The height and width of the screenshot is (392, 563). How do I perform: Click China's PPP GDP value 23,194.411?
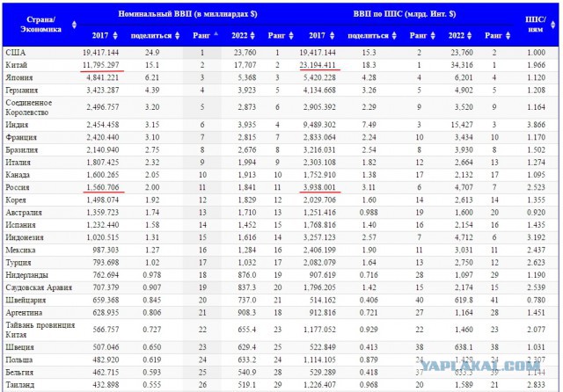point(318,65)
